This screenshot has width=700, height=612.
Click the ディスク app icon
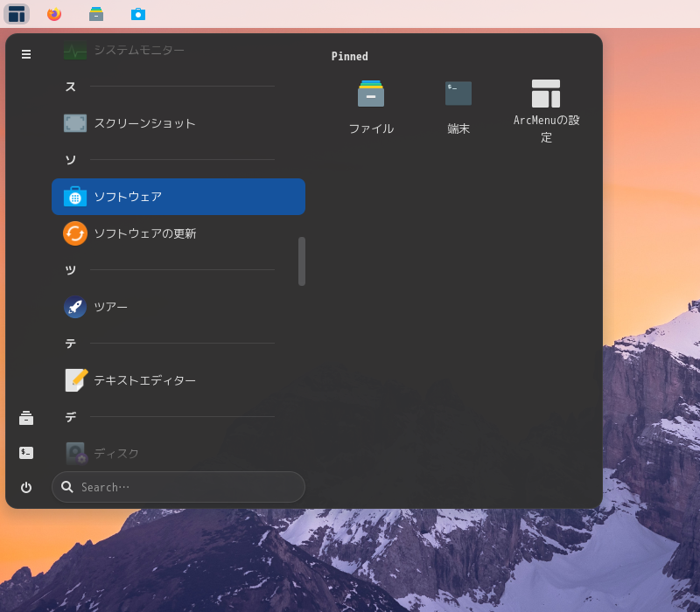[76, 453]
